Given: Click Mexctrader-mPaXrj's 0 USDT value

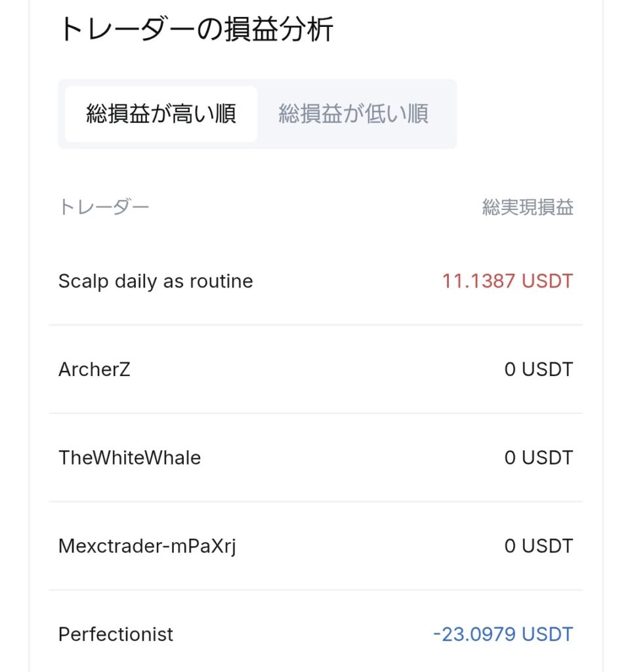Looking at the screenshot, I should [538, 546].
